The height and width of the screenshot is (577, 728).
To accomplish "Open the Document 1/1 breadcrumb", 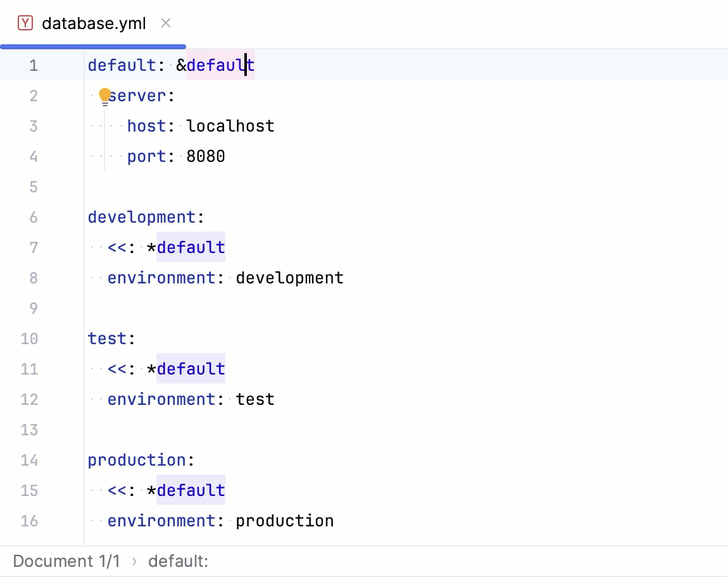I will 66,561.
